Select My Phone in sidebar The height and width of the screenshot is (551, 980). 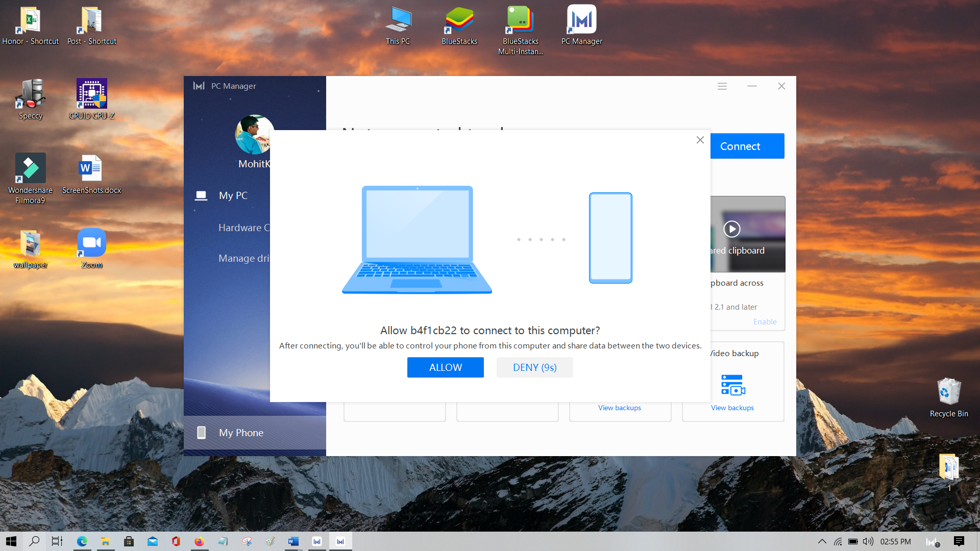click(241, 433)
